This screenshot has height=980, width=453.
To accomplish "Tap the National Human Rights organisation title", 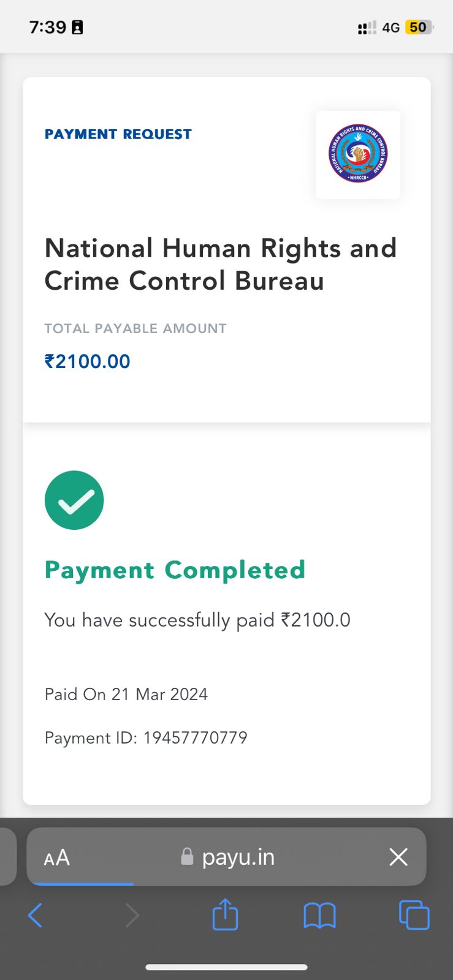I will [x=221, y=265].
